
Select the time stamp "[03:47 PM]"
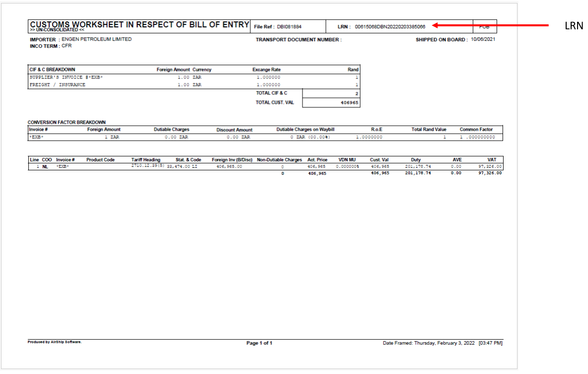point(491,343)
